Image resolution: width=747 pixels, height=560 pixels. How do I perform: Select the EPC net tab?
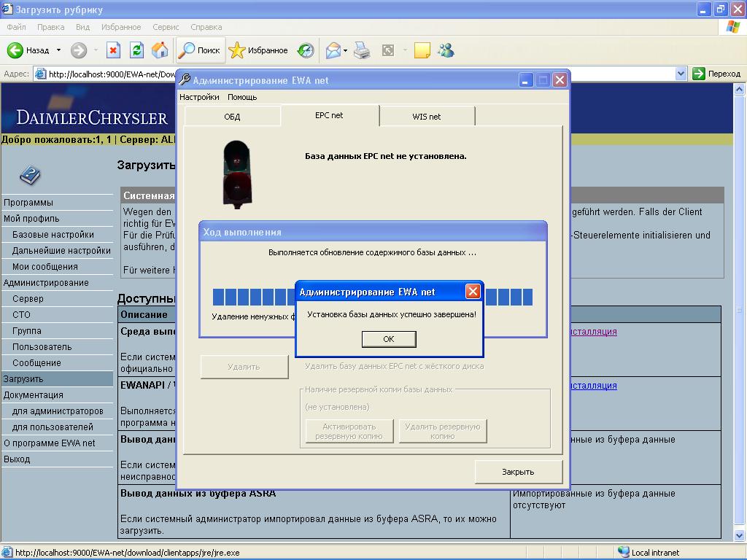329,115
